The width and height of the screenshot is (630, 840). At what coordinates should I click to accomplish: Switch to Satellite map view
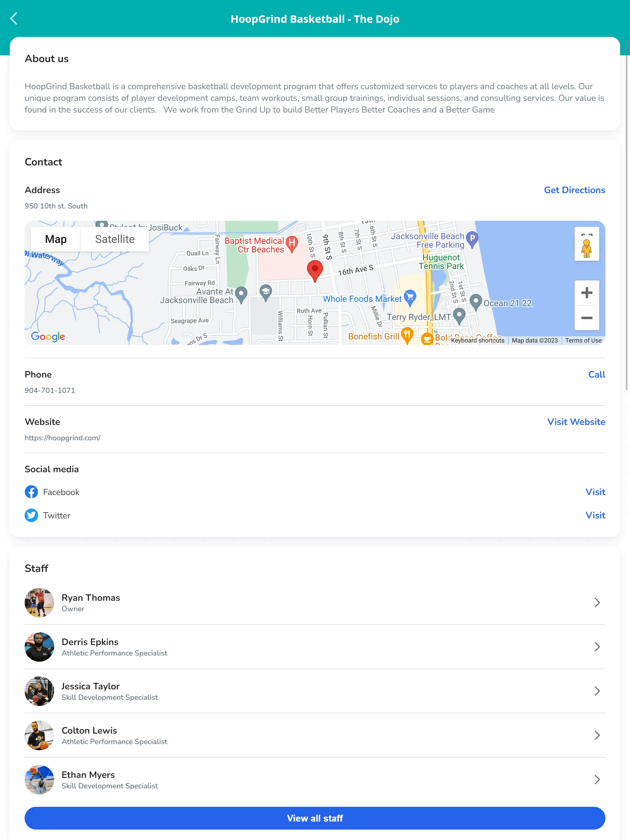[114, 239]
